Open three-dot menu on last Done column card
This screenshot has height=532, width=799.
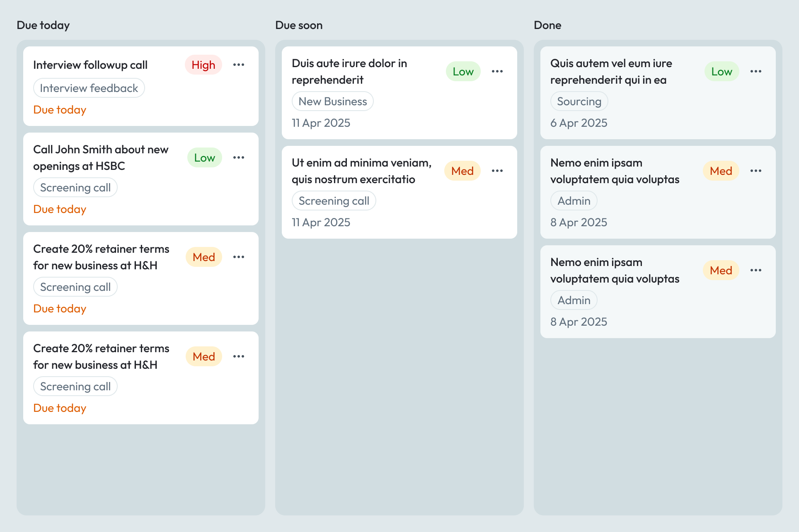pos(756,270)
